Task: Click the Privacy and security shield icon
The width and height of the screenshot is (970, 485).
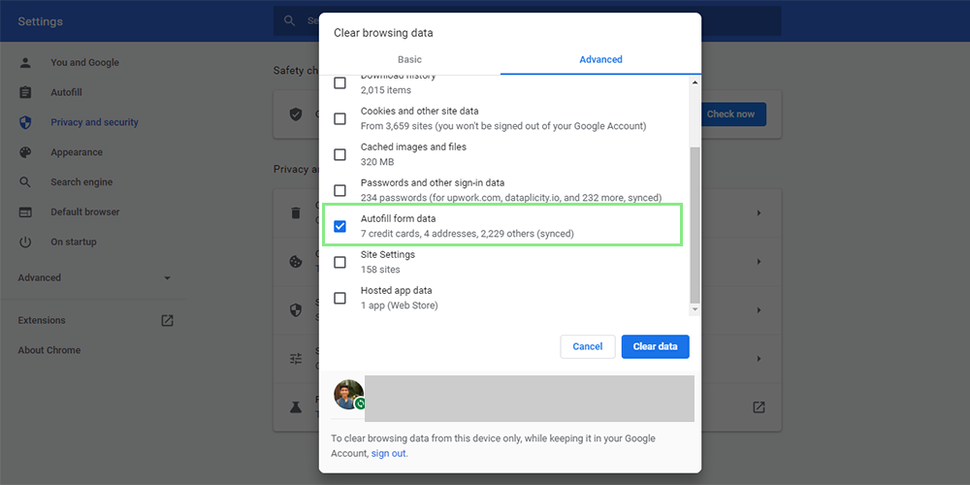Action: (x=25, y=122)
